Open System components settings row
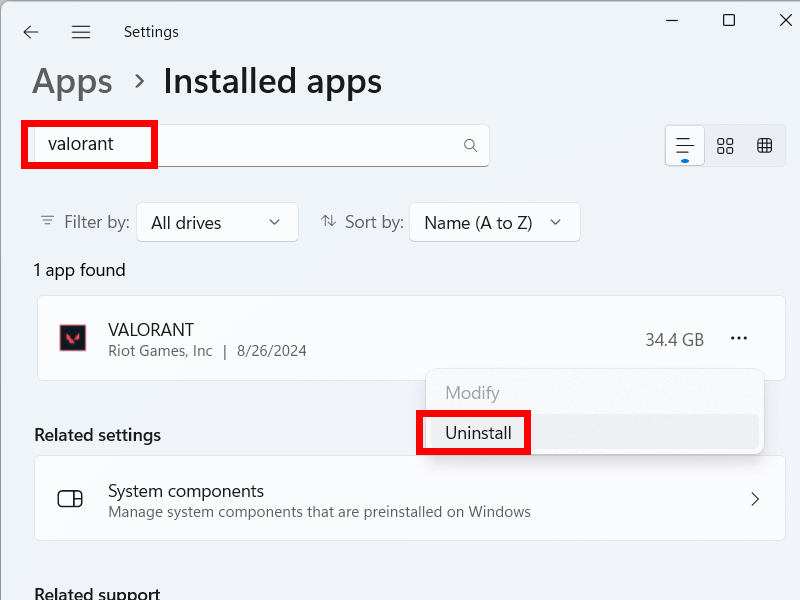 pyautogui.click(x=400, y=498)
